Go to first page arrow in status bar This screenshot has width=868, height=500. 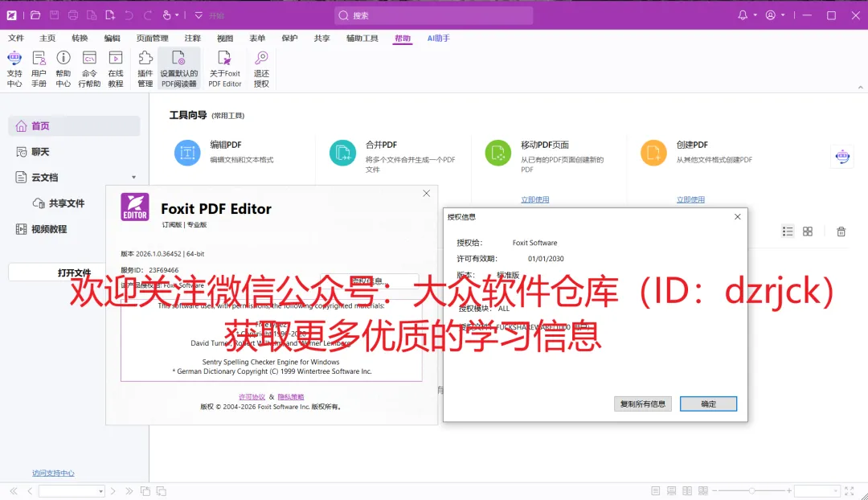(14, 491)
